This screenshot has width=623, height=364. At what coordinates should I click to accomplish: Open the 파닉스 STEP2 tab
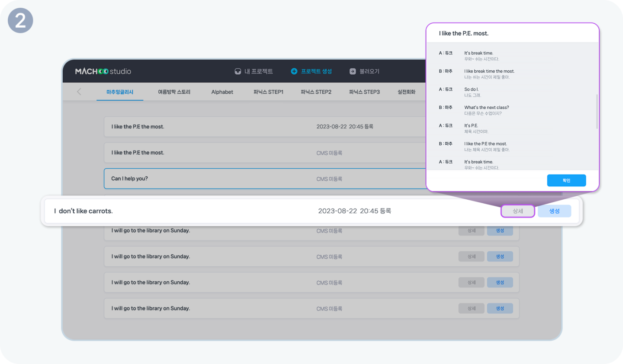coord(316,92)
